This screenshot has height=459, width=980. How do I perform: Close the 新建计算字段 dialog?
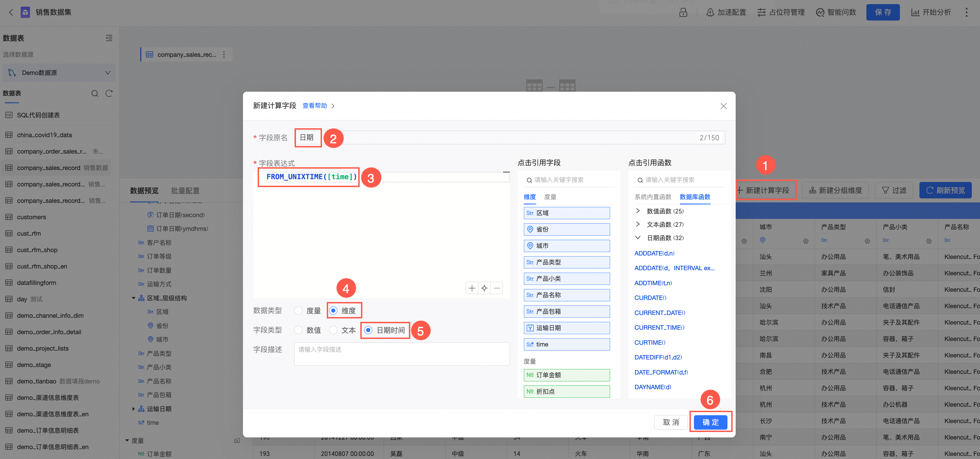723,106
